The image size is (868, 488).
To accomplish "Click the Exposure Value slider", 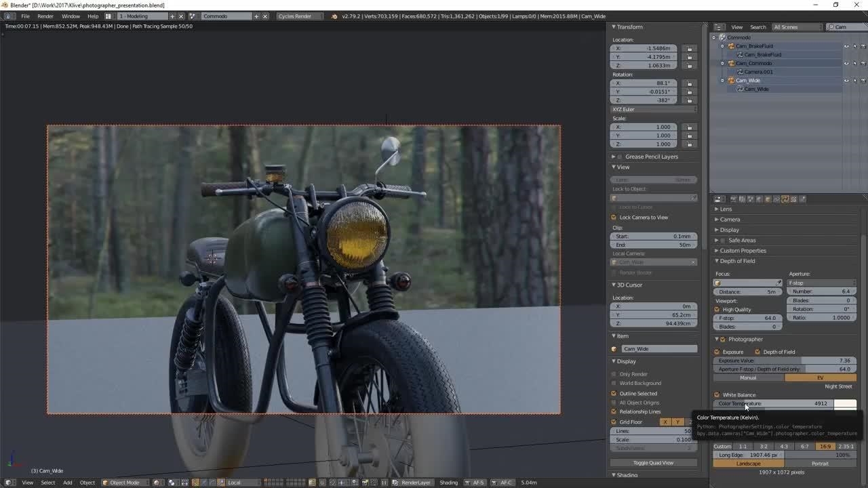I will (x=785, y=361).
